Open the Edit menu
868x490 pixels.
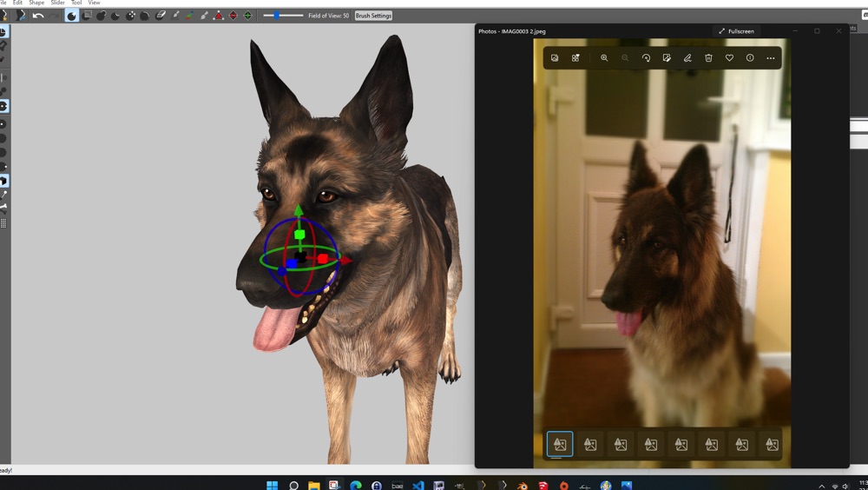point(17,3)
